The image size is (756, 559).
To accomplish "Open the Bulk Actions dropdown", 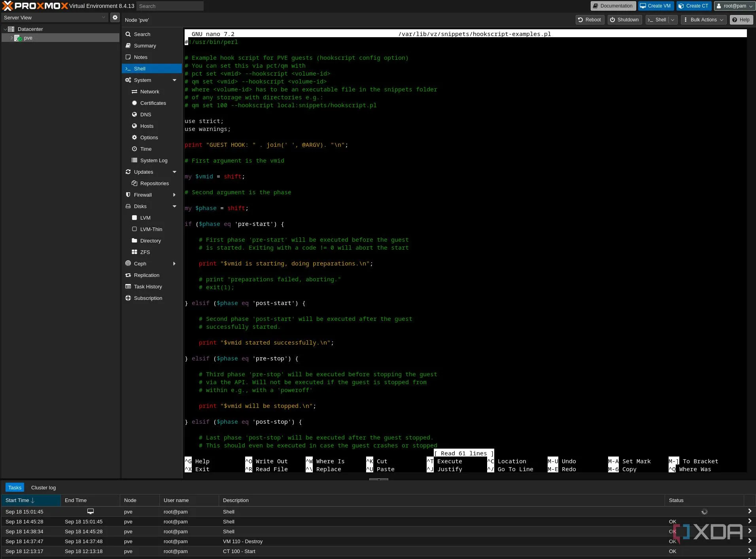I will pyautogui.click(x=703, y=20).
